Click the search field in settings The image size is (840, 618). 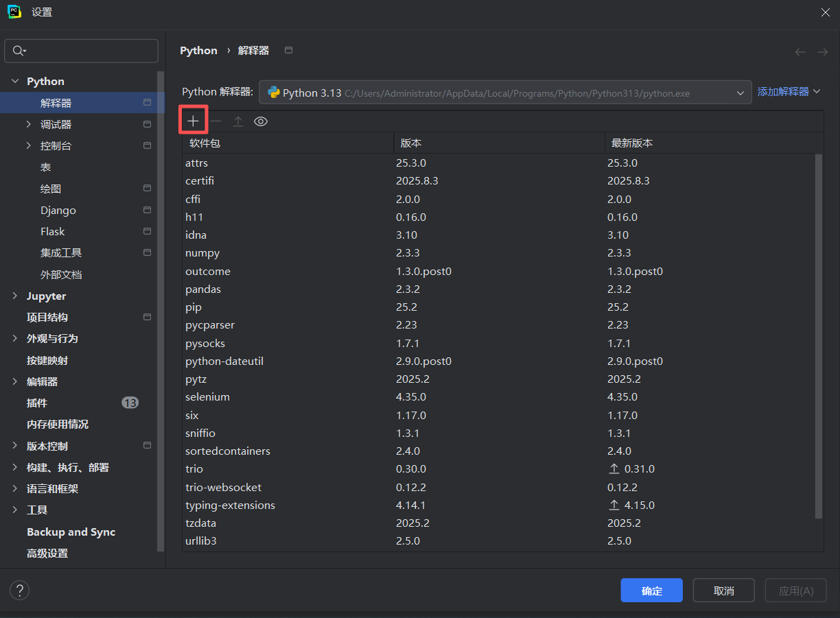82,51
